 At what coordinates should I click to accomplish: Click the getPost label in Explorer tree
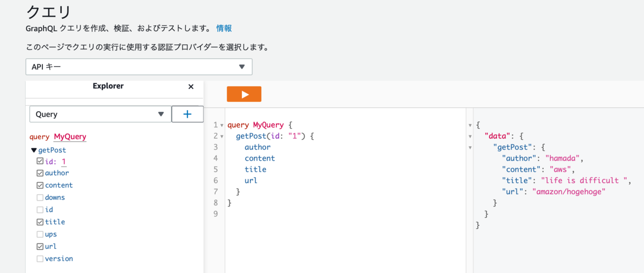coord(52,150)
